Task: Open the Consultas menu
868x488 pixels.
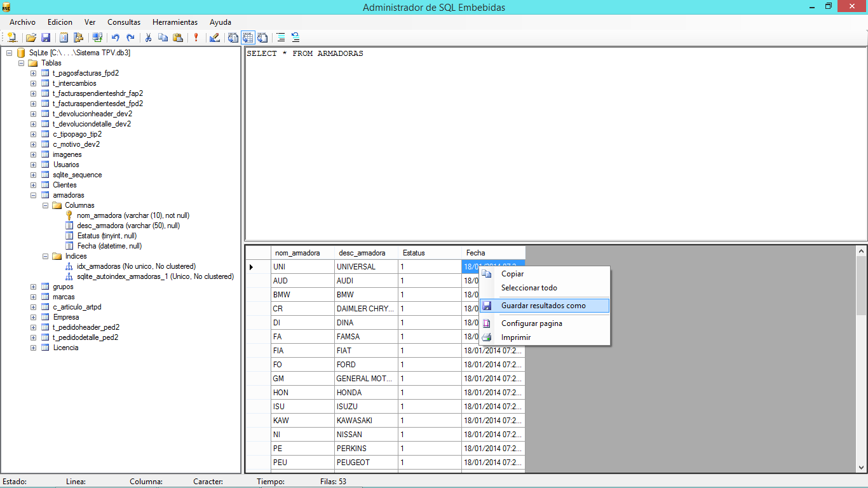Action: (x=124, y=22)
